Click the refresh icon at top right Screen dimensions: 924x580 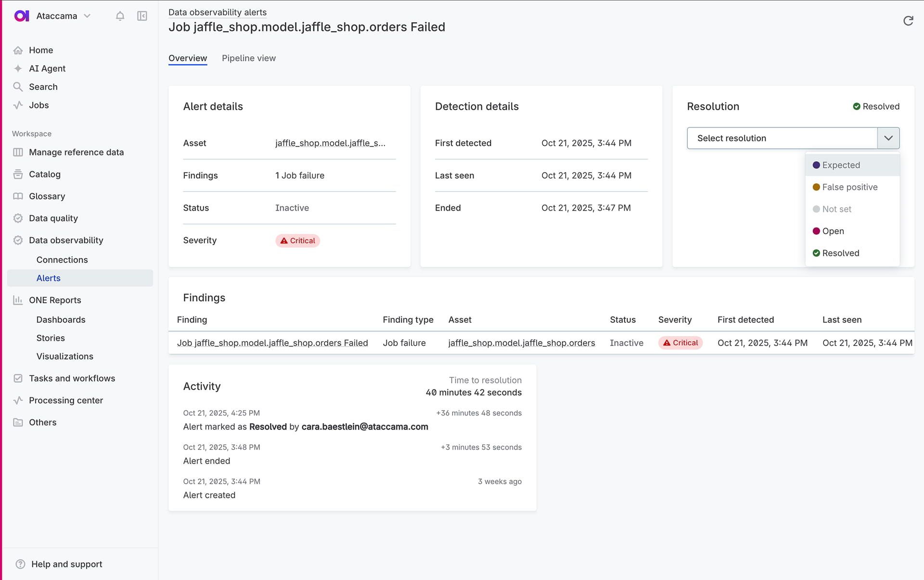click(908, 21)
